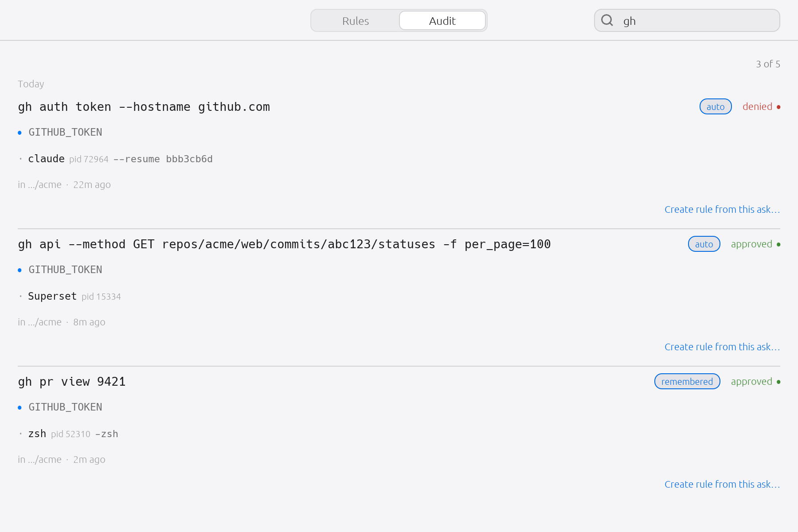
Task: Click pid 15334 label
Action: 101,297
